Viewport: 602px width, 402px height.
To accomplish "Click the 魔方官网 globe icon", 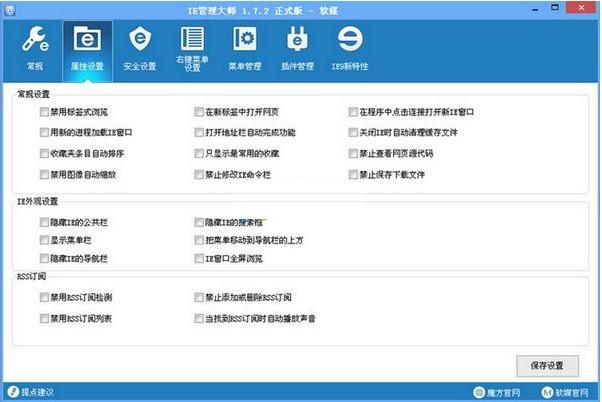I will tap(479, 392).
